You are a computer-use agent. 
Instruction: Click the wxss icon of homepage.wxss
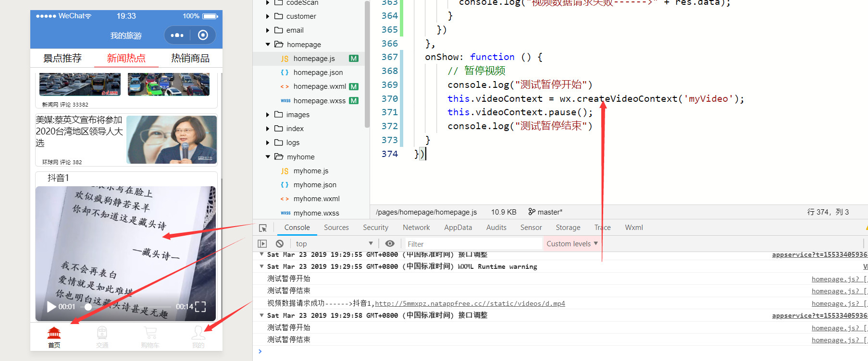coord(285,101)
